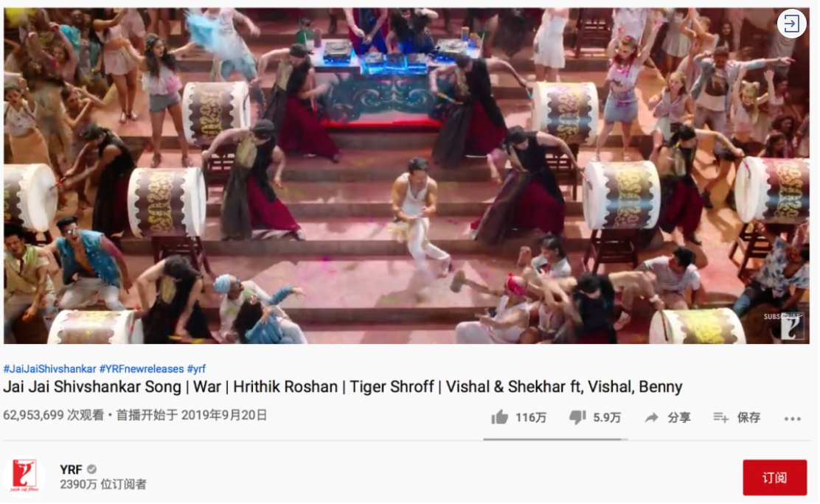Viewport: 820px width, 504px height.
Task: Click the 分享 share label
Action: coord(679,418)
